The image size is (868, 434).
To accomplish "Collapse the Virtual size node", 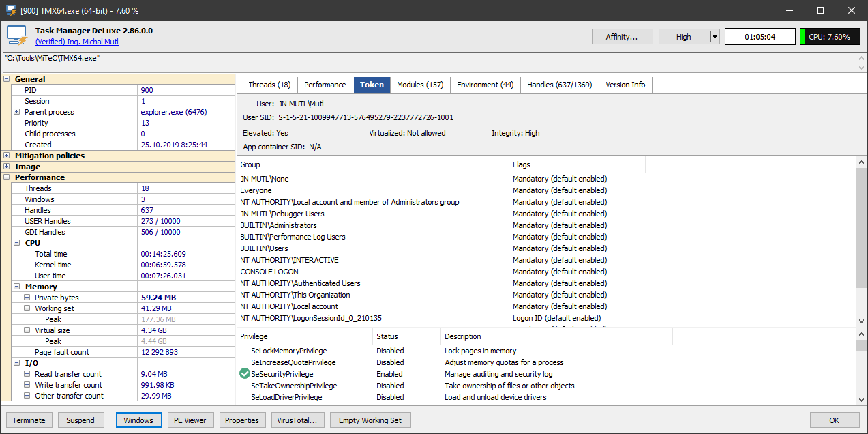I will coord(27,330).
